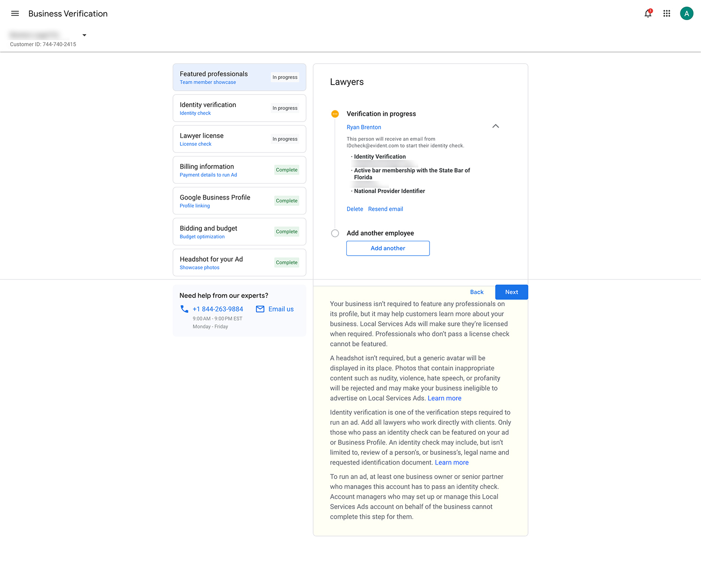The width and height of the screenshot is (701, 588).
Task: Click the envelope icon beside Email us
Action: pos(260,309)
